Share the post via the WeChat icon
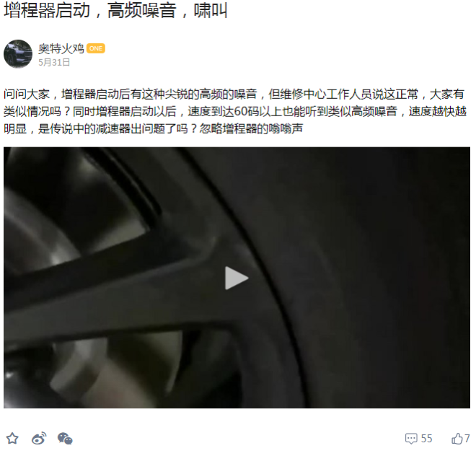The height and width of the screenshot is (456, 476). pyautogui.click(x=65, y=439)
